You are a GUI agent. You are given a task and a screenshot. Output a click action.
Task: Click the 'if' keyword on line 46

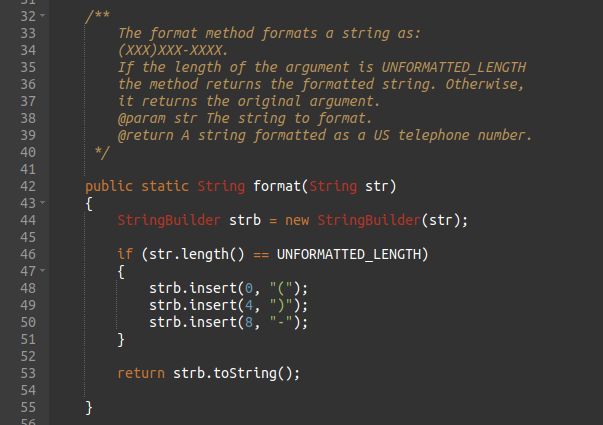(x=125, y=254)
